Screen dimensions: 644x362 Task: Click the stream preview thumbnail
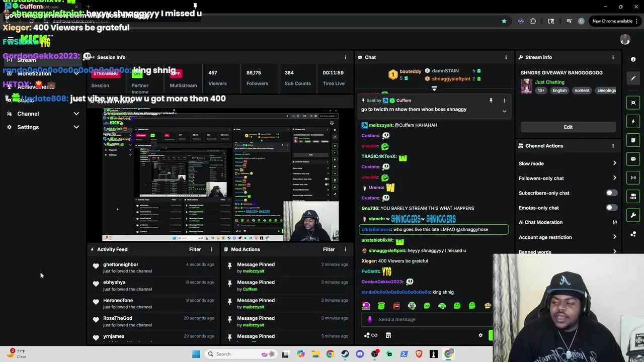[x=220, y=174]
